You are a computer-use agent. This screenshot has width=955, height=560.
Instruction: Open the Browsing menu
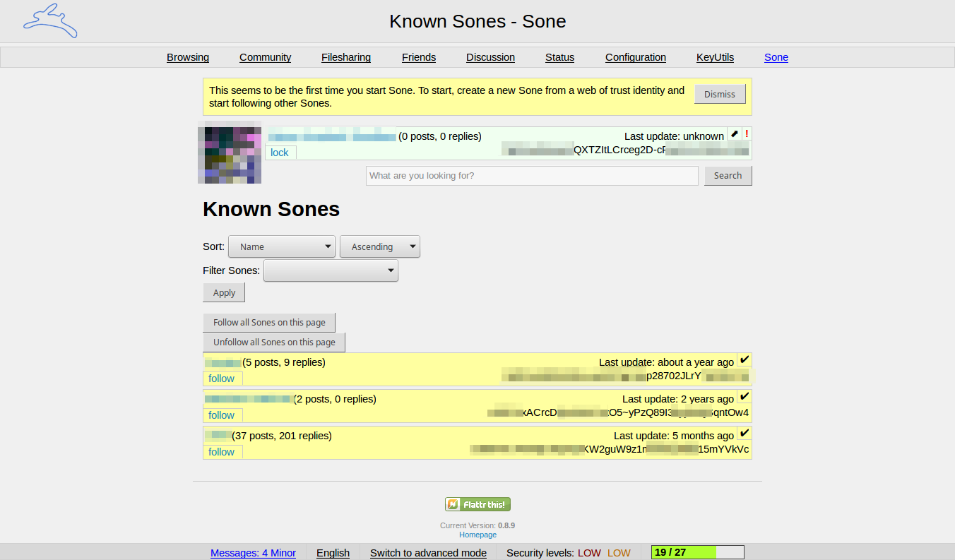pos(188,57)
